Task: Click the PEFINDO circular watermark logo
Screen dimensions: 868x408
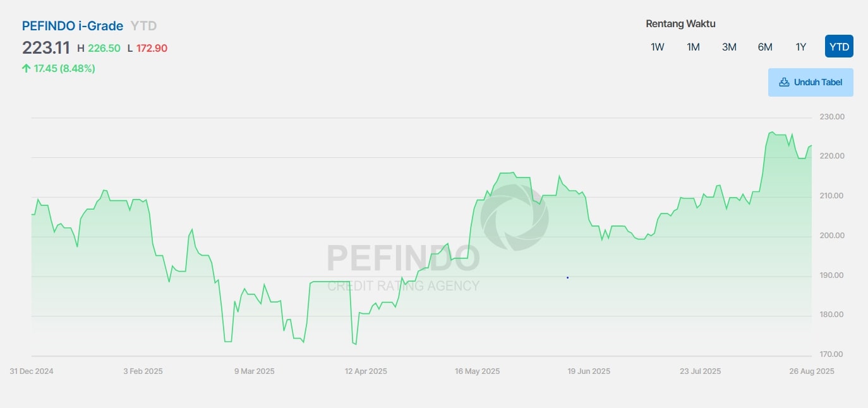Action: (514, 217)
